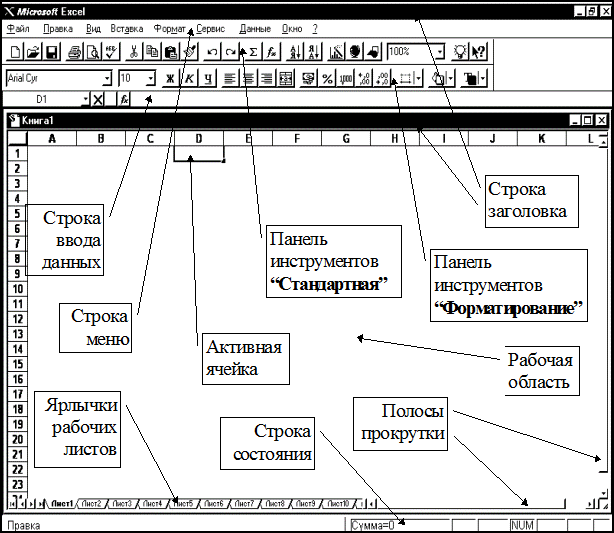Expand the fill color dropdown arrow
Image resolution: width=614 pixels, height=533 pixels.
[451, 78]
